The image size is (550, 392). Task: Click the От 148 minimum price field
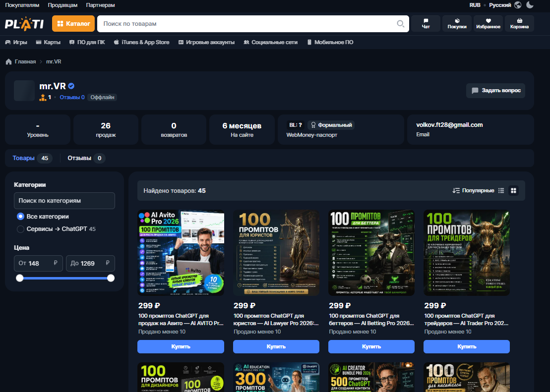pyautogui.click(x=38, y=263)
